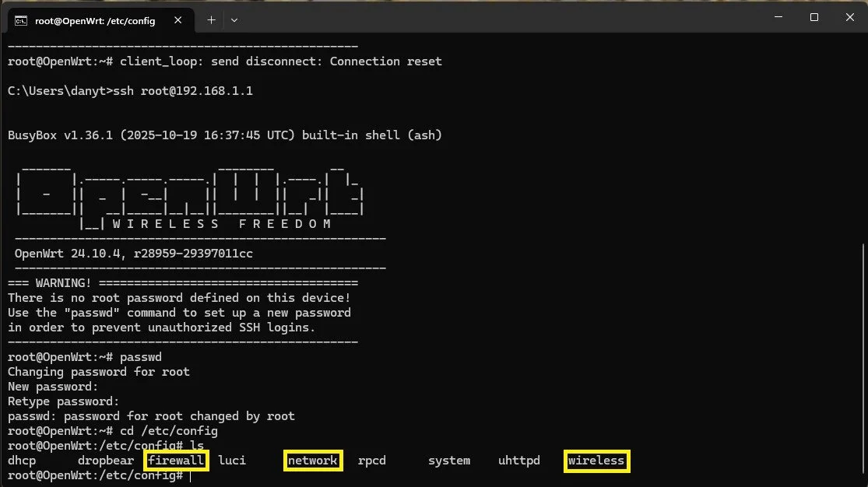This screenshot has width=868, height=487.
Task: Click the 'firewall' file name in the listing
Action: point(176,461)
